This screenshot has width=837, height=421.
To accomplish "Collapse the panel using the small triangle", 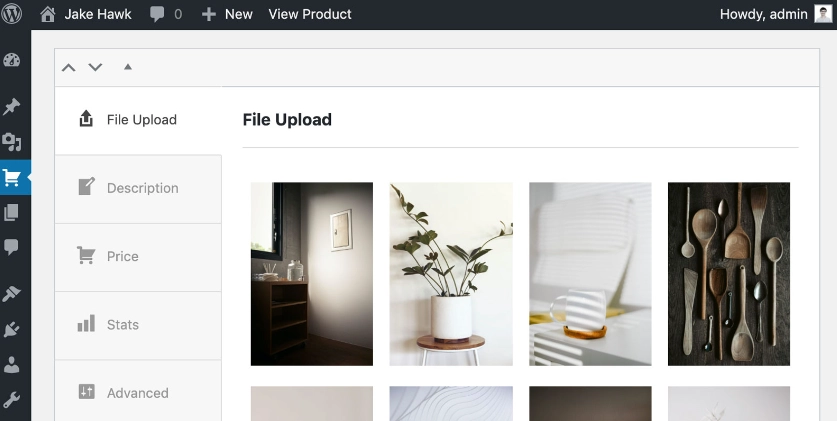I will [128, 67].
